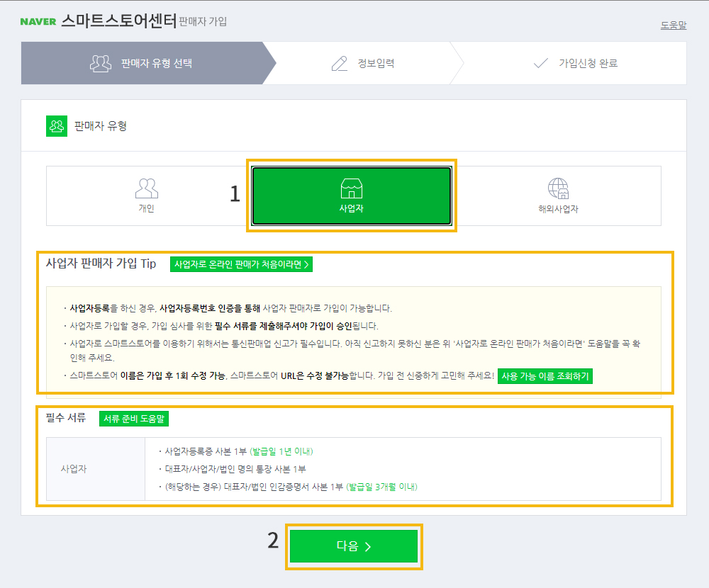Screen dimensions: 709x588
Task: Choose the 해외사업자 seller type
Action: click(x=558, y=196)
